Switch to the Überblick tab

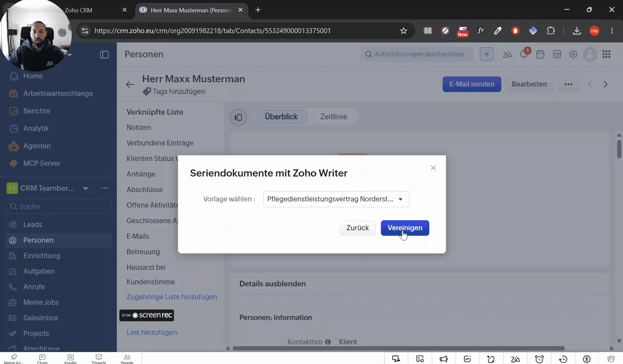[281, 117]
